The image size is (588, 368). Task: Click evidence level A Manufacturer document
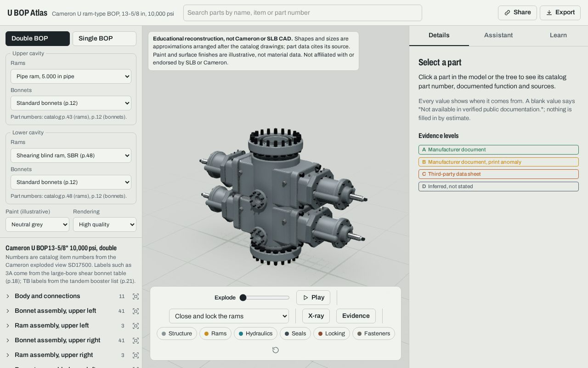tap(498, 150)
